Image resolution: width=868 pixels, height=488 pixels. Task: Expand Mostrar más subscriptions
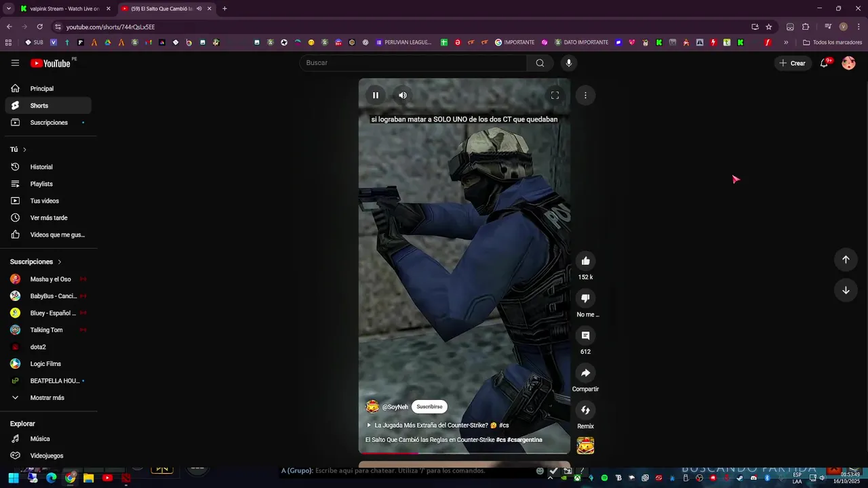click(x=48, y=398)
